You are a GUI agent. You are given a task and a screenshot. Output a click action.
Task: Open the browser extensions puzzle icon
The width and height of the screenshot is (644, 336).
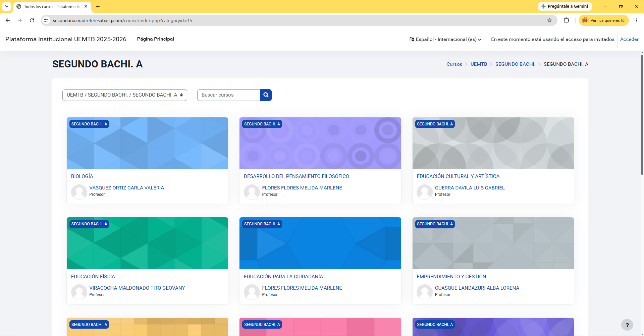click(x=567, y=20)
